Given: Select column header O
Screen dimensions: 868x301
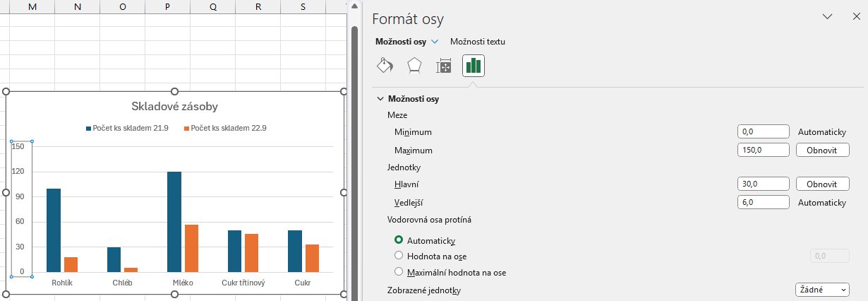Looking at the screenshot, I should pyautogui.click(x=122, y=7).
